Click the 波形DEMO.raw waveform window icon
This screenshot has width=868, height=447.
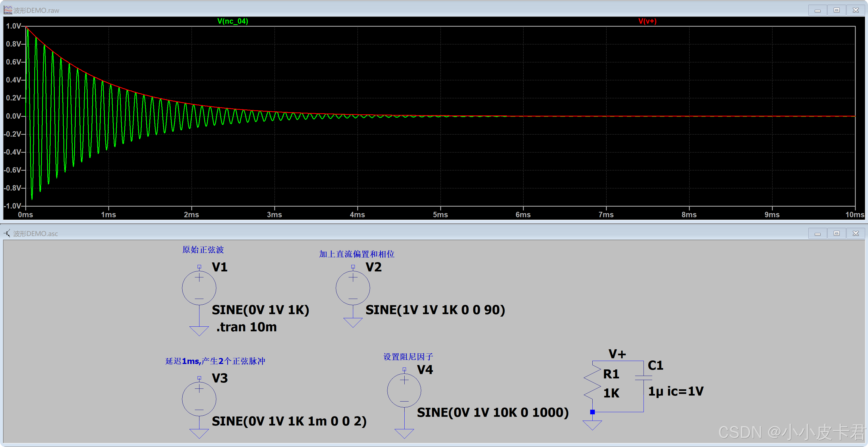(7, 10)
